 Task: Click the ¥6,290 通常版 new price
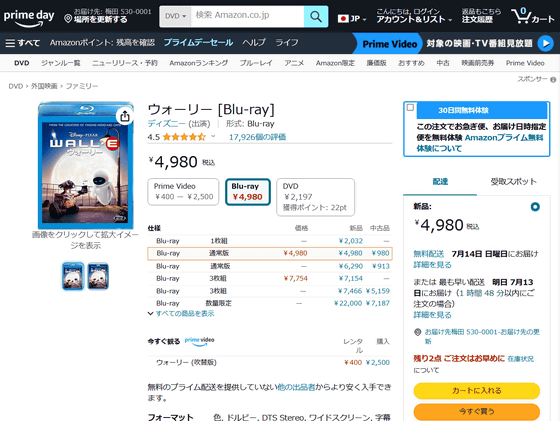pyautogui.click(x=350, y=266)
